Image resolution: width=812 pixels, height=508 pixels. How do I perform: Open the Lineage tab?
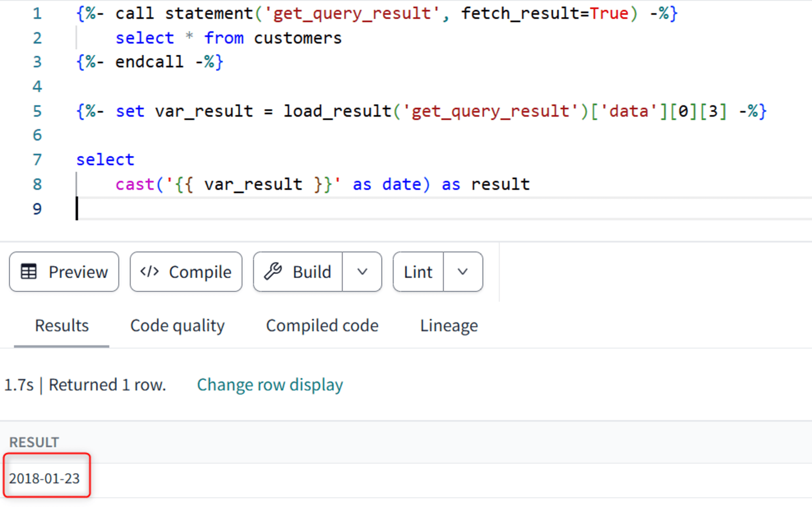(x=448, y=325)
